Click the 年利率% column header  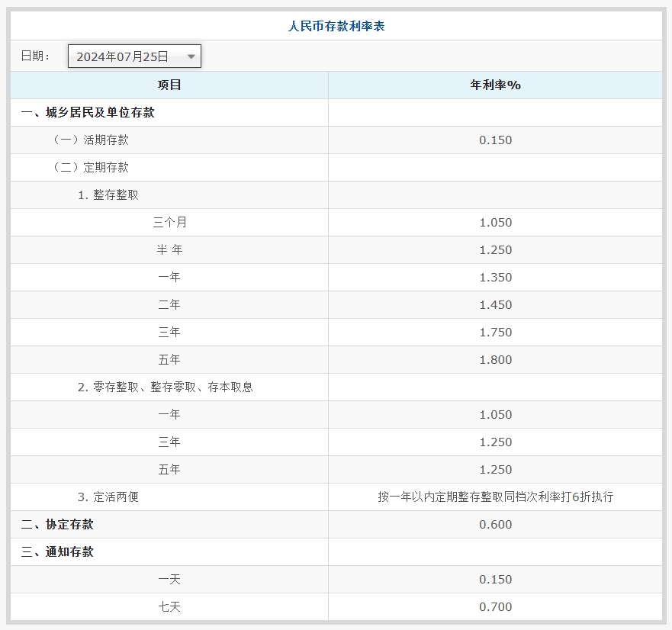(x=495, y=85)
